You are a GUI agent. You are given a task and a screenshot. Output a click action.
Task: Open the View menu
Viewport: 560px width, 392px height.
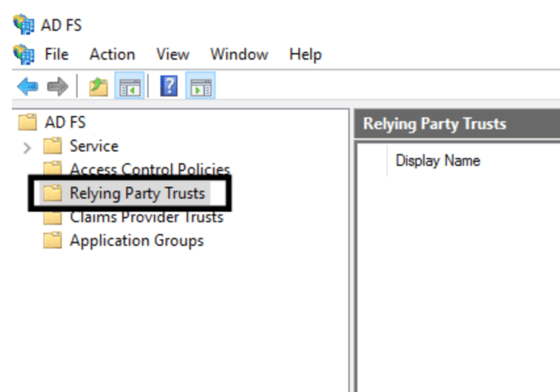click(173, 55)
